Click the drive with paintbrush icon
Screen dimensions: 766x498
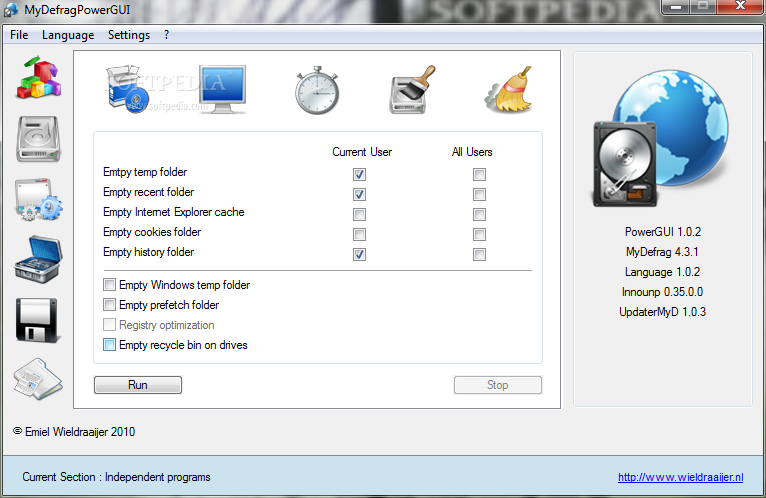412,89
